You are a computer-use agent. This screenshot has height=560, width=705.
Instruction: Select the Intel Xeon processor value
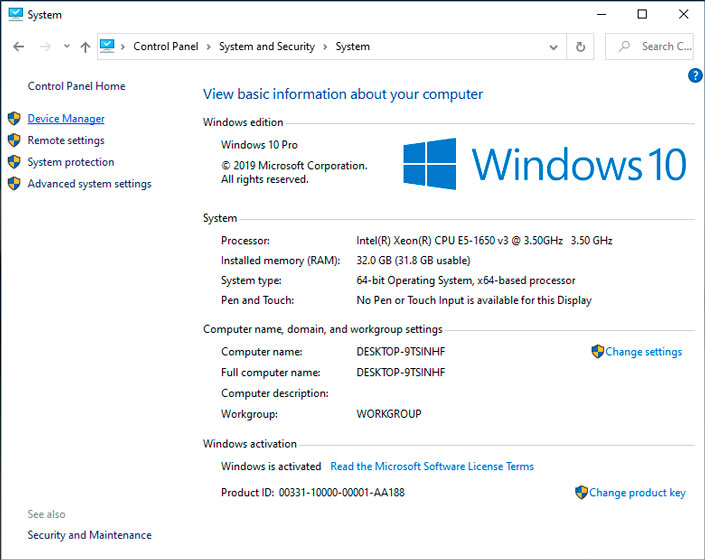(484, 240)
